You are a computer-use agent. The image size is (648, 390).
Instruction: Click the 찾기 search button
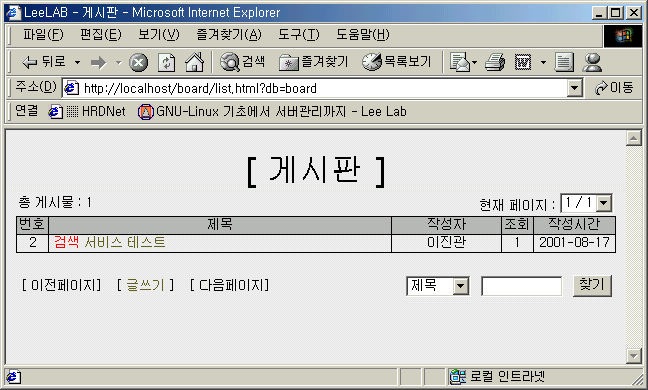592,285
